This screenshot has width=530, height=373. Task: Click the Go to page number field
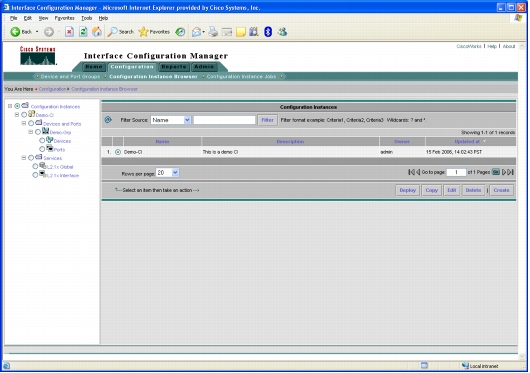(x=456, y=172)
